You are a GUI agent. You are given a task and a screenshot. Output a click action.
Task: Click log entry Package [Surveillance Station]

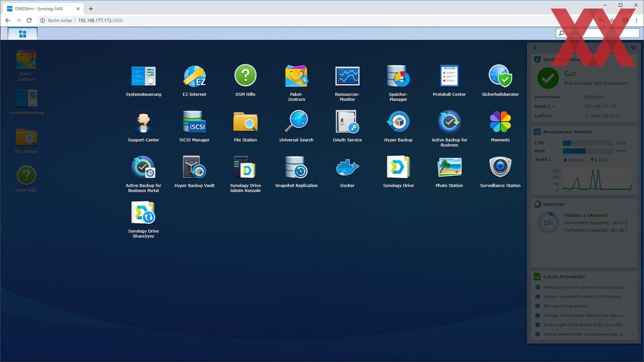pos(585,315)
